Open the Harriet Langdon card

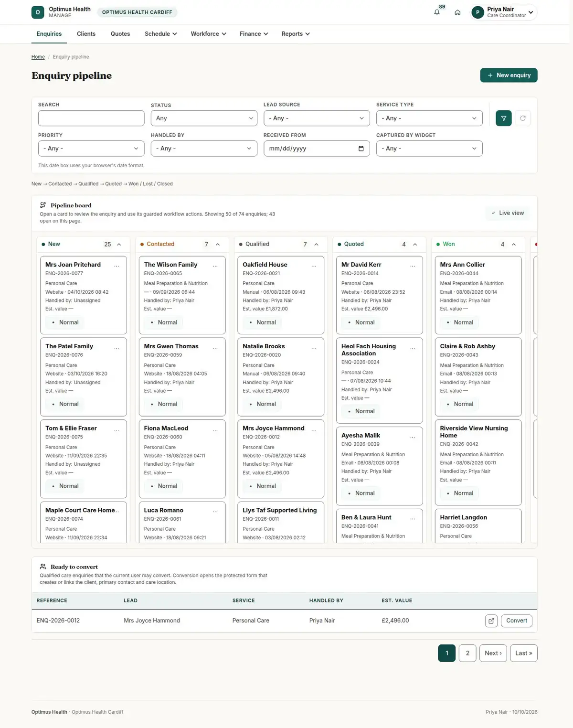tap(478, 525)
